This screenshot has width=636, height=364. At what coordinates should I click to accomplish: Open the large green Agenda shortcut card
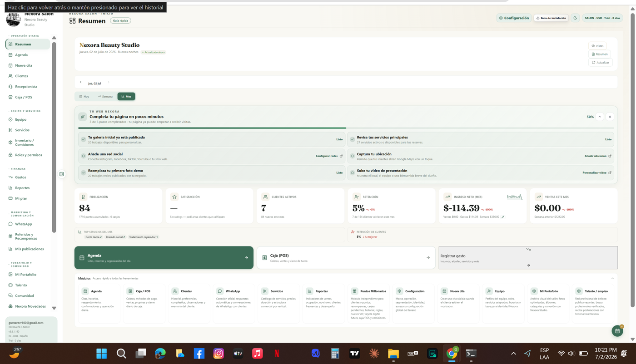(164, 258)
